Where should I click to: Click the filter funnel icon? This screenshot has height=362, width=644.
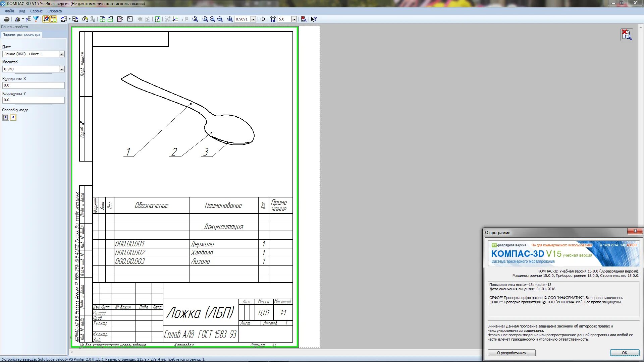pos(36,19)
